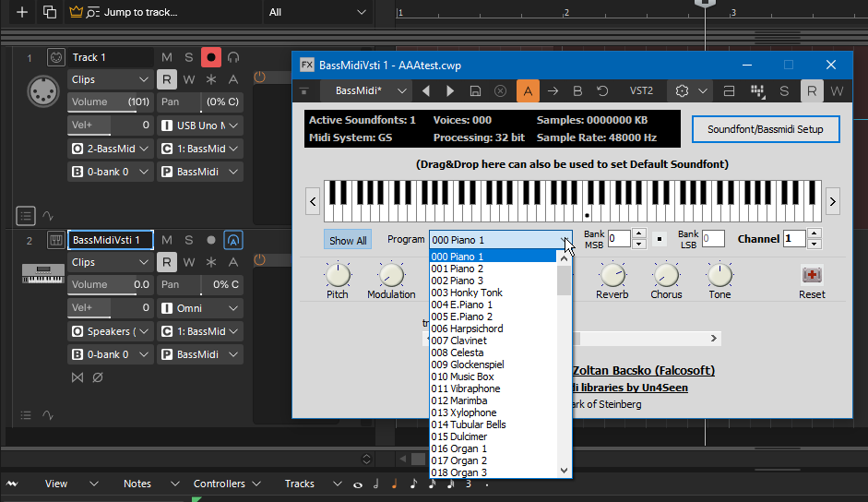Select preset slot B

pos(577,90)
